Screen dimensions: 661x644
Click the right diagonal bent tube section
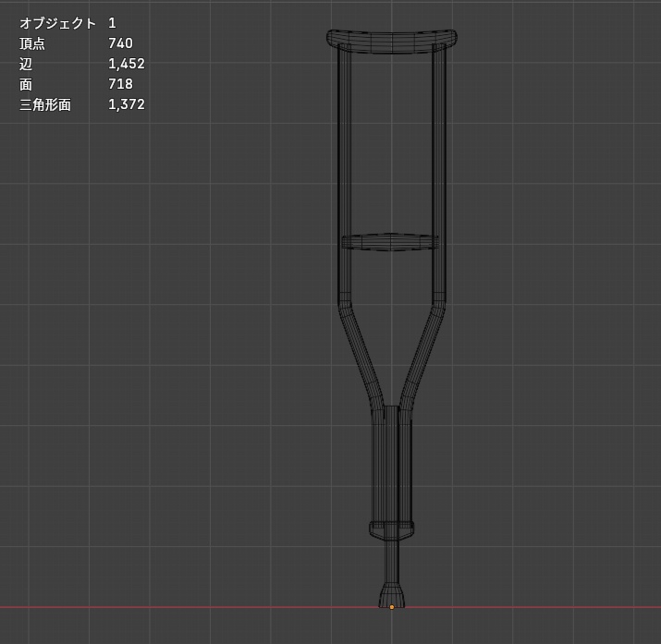(422, 354)
